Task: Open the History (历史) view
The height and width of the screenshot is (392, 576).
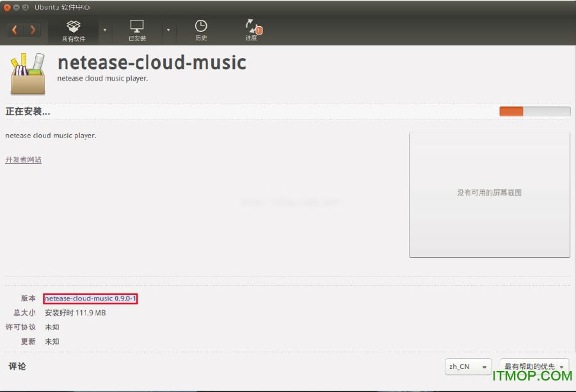Action: click(x=201, y=31)
